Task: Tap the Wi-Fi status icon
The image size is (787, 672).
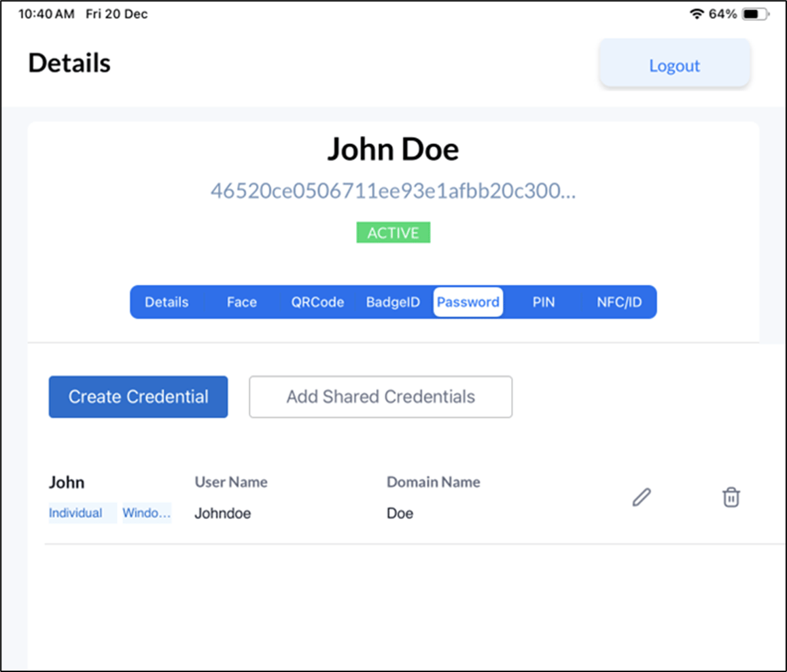Action: coord(697,14)
